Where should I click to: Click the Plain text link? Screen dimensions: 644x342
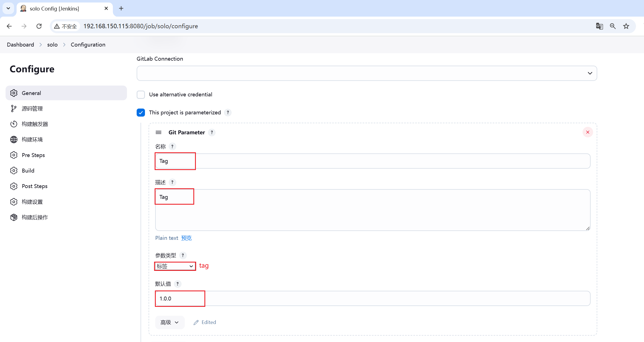click(167, 238)
